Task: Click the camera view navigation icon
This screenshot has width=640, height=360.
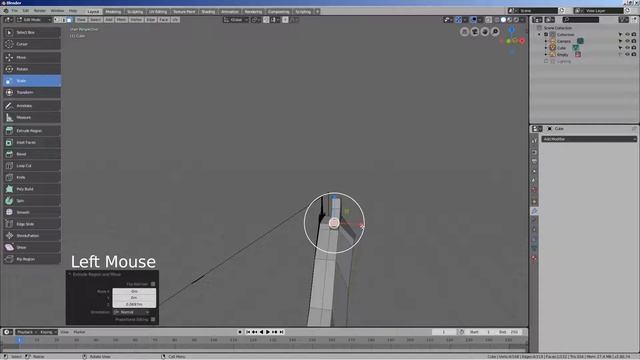Action: coord(475,32)
